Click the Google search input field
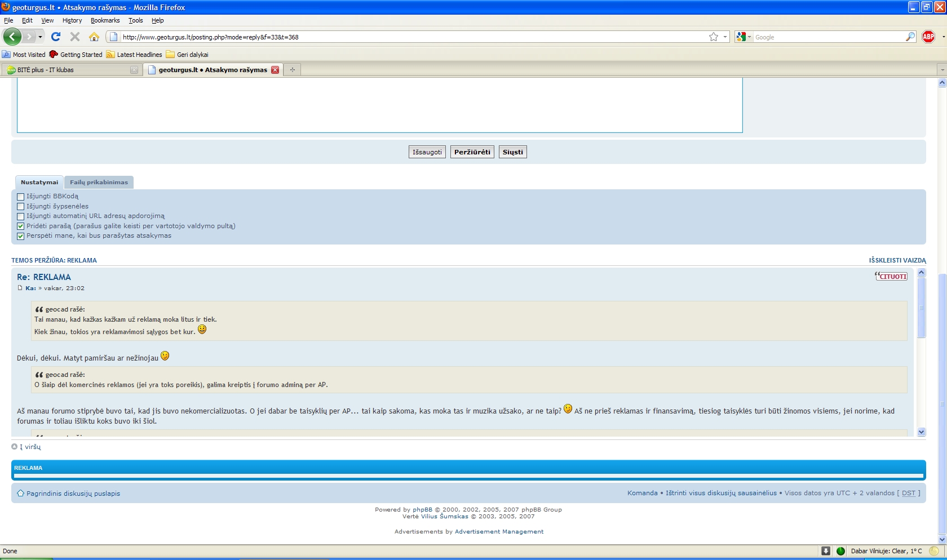The width and height of the screenshot is (947, 560). point(829,37)
